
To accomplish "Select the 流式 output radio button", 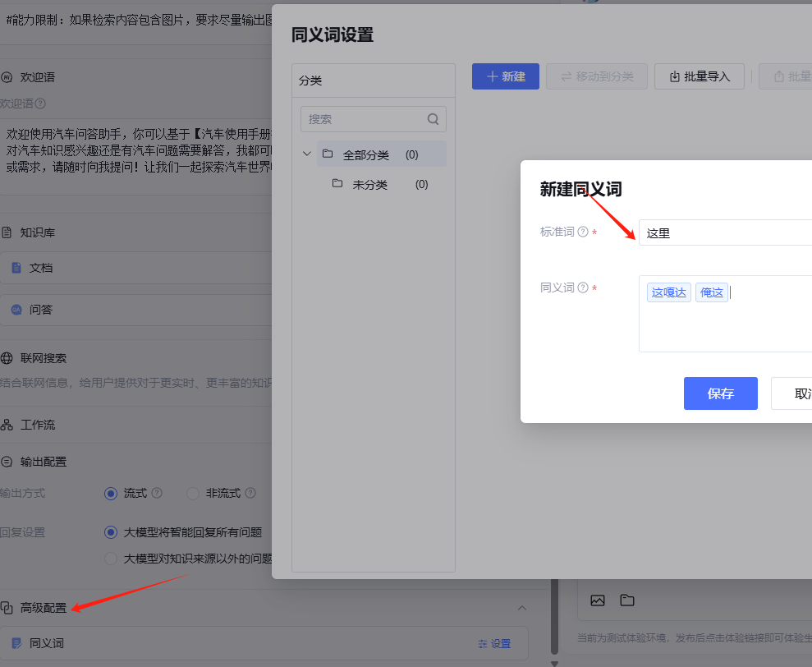I will [x=111, y=494].
